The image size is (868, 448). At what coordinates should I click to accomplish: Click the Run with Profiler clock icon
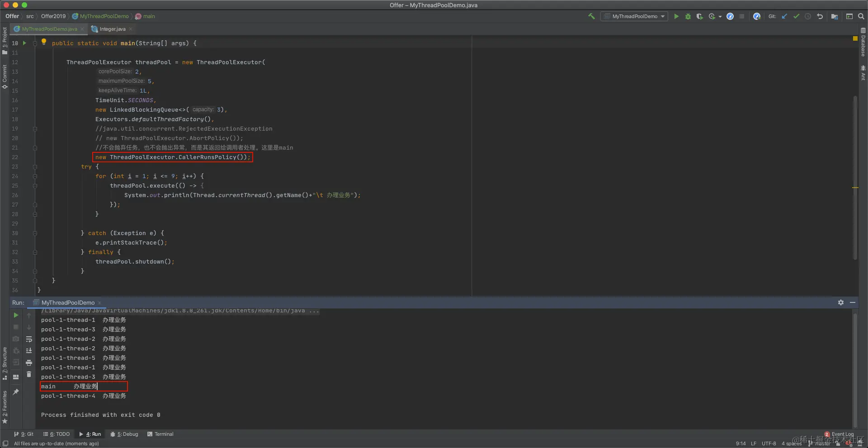712,16
